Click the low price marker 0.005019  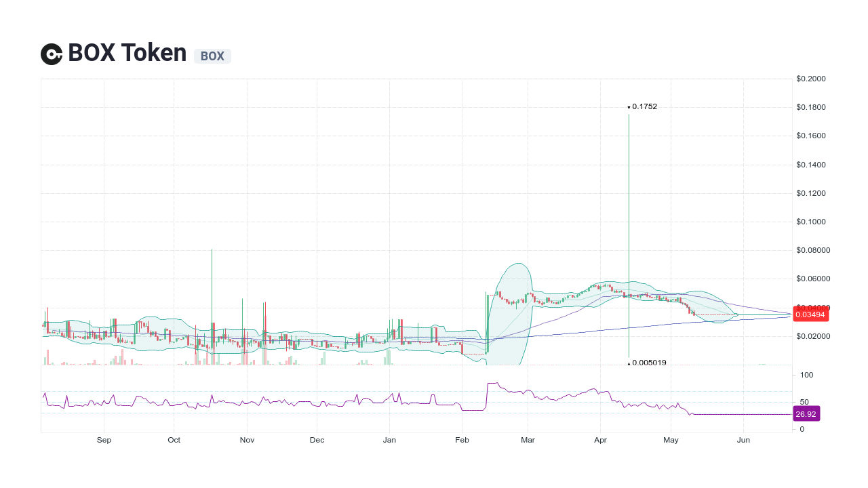pyautogui.click(x=648, y=363)
